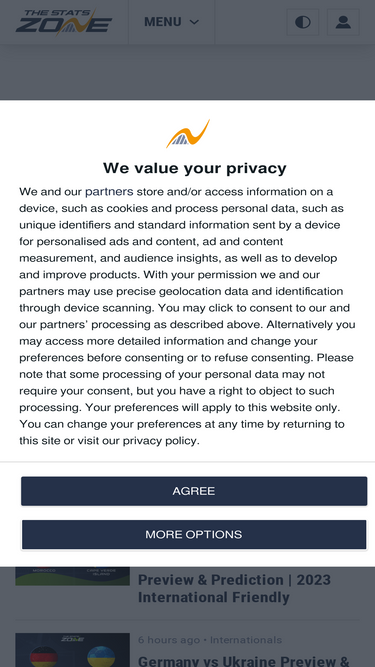Open the user account profile icon
The image size is (375, 667).
(343, 22)
